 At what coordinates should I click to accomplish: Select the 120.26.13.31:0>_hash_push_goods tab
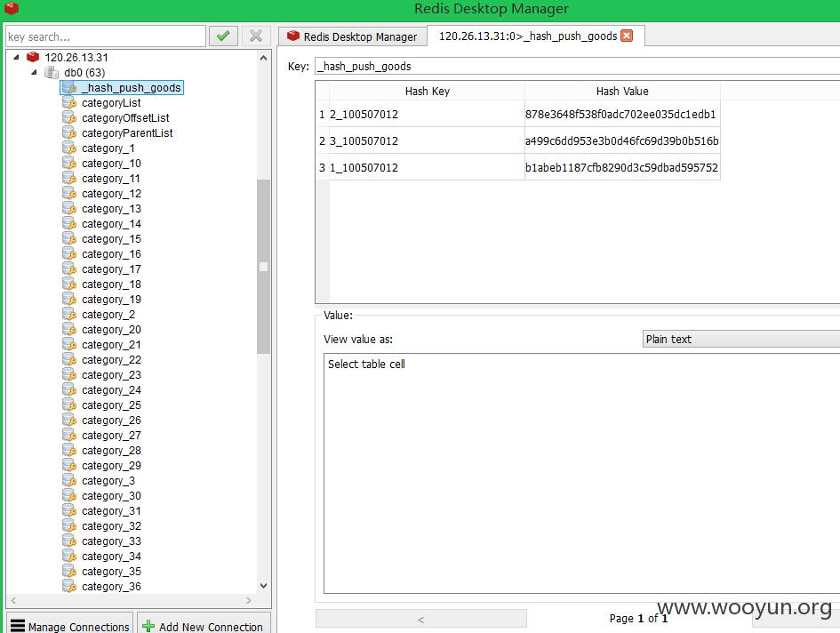click(536, 36)
